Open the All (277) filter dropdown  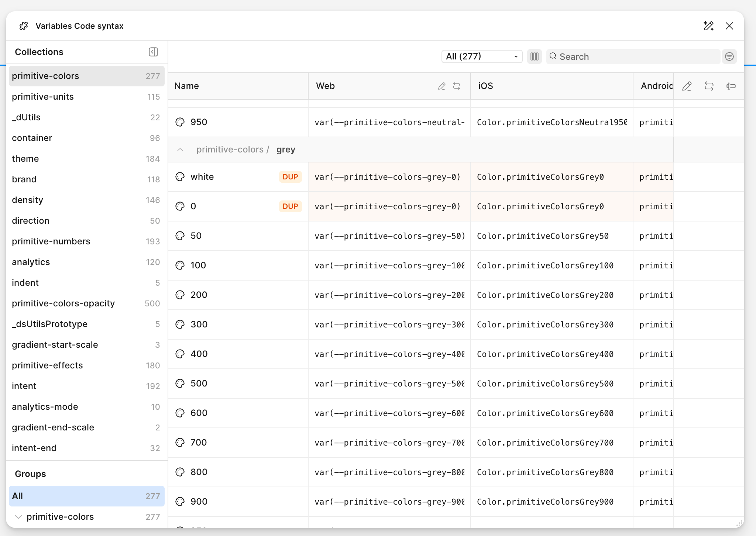click(482, 56)
